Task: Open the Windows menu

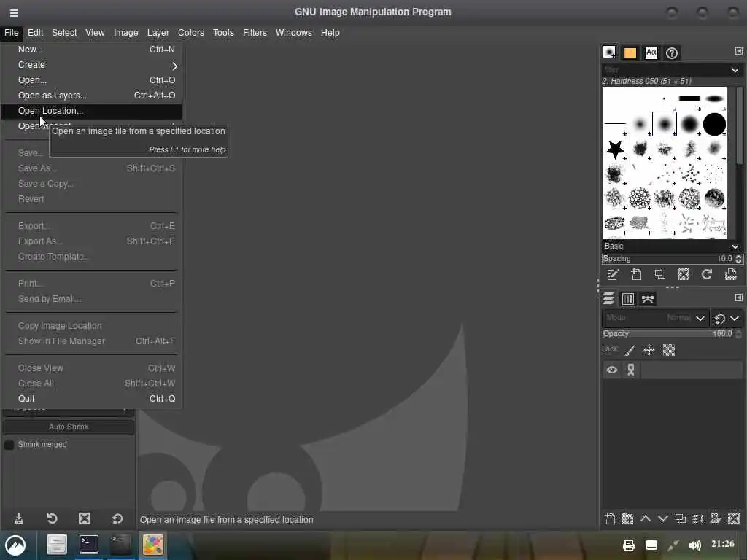Action: 294,33
